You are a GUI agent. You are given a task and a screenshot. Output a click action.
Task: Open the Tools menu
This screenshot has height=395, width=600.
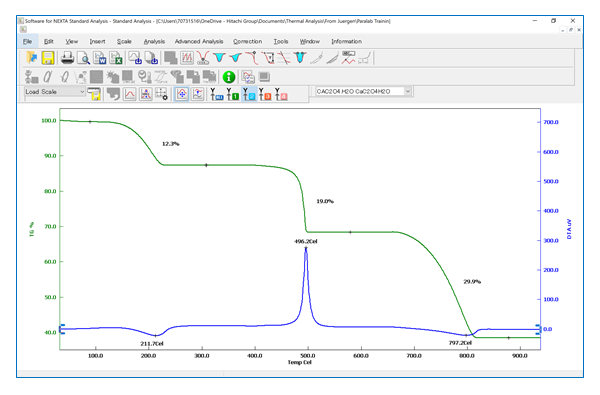pyautogui.click(x=280, y=41)
